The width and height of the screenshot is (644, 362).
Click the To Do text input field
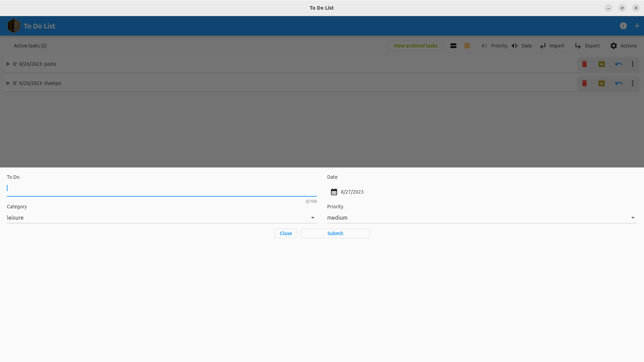[x=162, y=188]
